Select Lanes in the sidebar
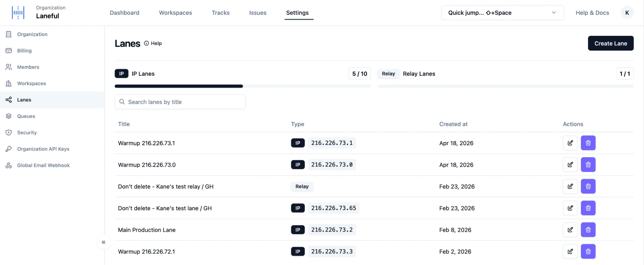Screen dimensions: 644x265 [52, 100]
